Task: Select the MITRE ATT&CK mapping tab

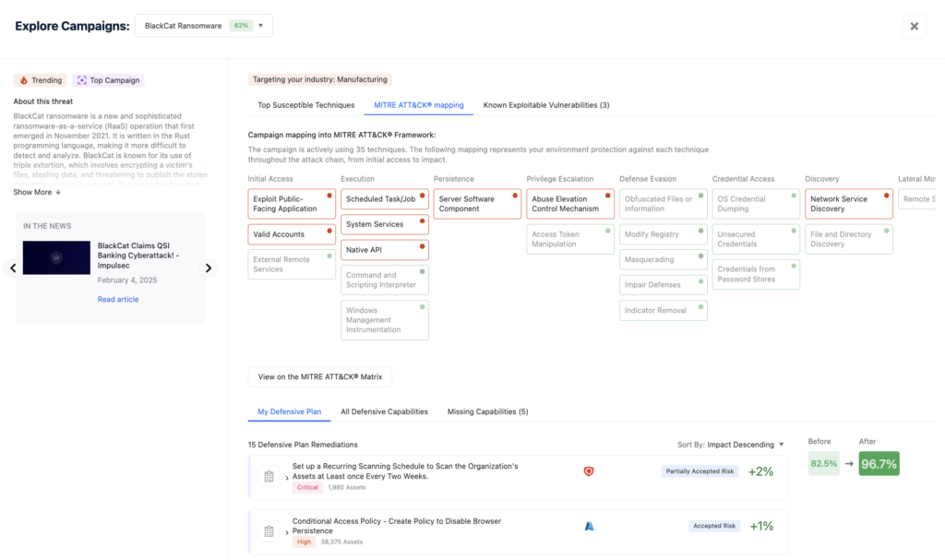Action: coord(419,105)
